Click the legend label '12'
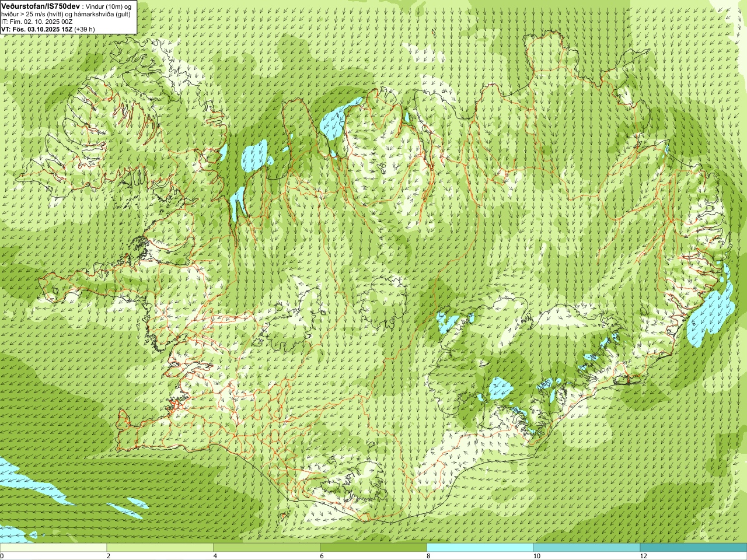 tap(644, 556)
